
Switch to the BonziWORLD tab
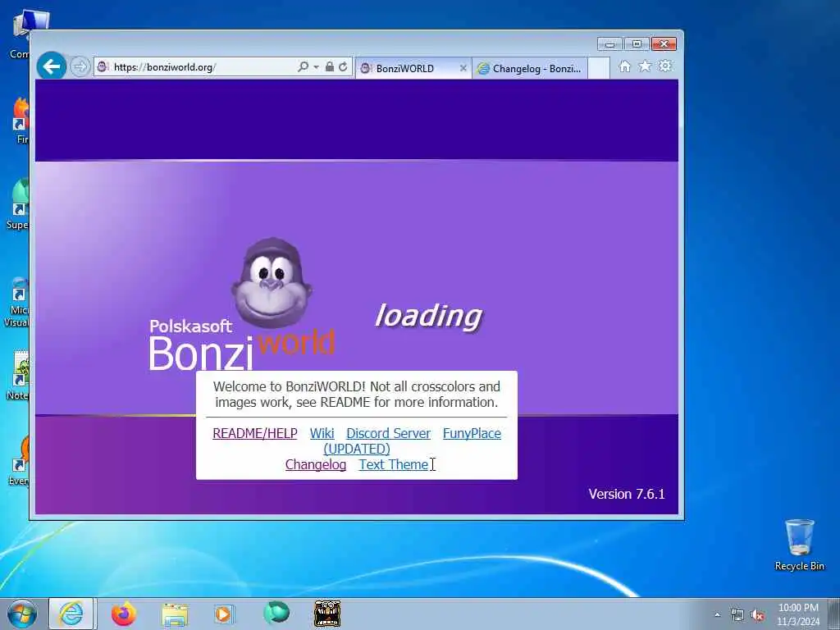(x=407, y=69)
